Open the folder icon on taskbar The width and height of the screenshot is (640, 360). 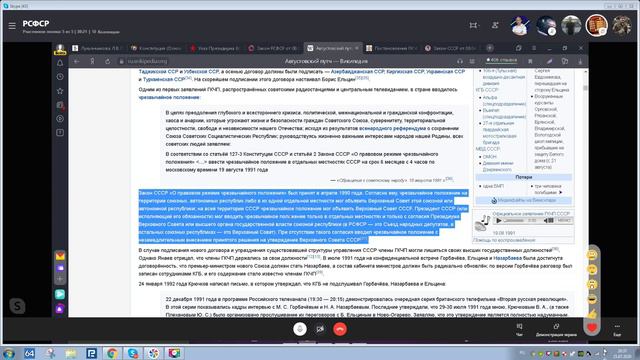pyautogui.click(x=71, y=353)
